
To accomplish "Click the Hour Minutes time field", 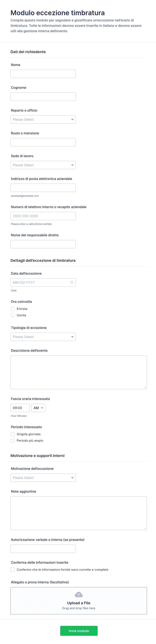I will tap(20, 408).
